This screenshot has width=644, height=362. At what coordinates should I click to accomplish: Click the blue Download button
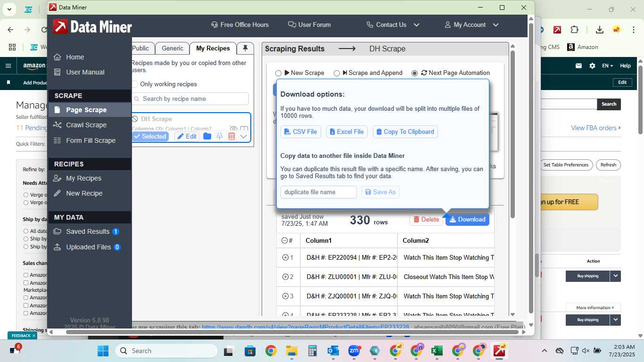click(467, 219)
